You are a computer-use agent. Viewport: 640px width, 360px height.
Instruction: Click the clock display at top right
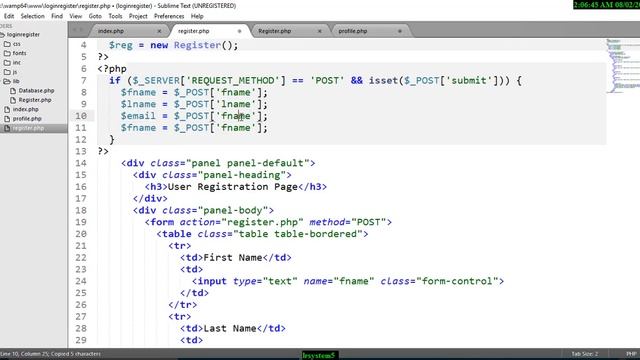(x=607, y=5)
